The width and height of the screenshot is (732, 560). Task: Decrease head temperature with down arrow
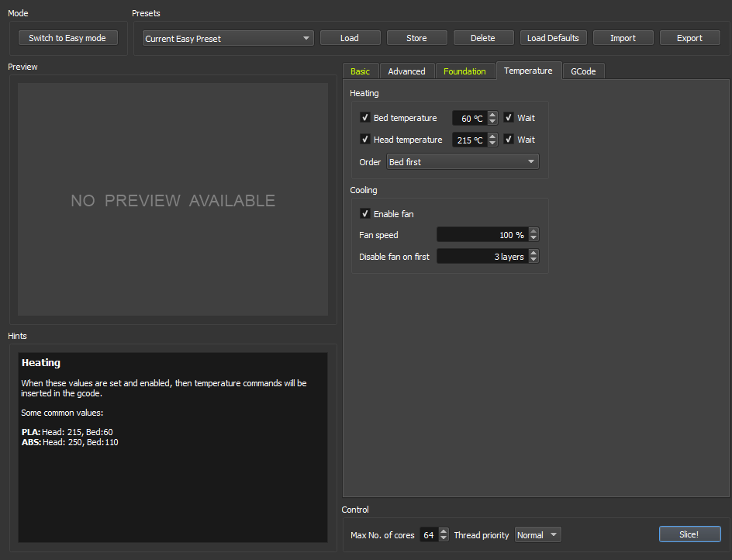[x=492, y=143]
